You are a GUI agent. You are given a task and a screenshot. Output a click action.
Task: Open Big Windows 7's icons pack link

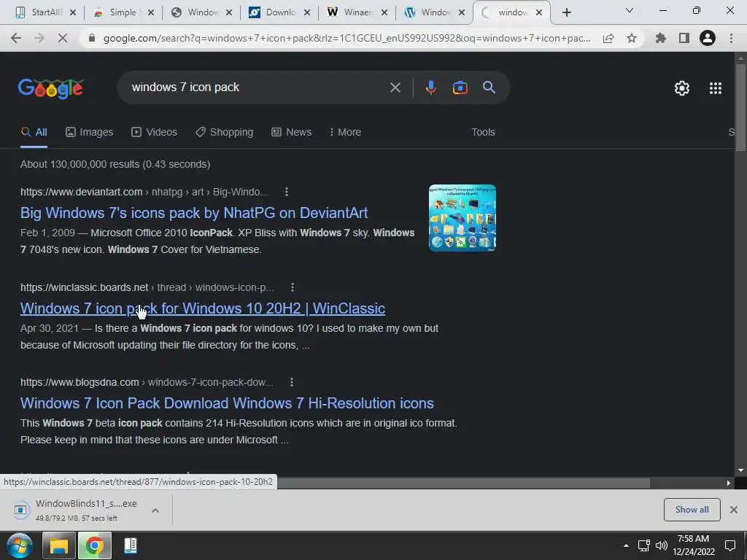[x=194, y=213]
